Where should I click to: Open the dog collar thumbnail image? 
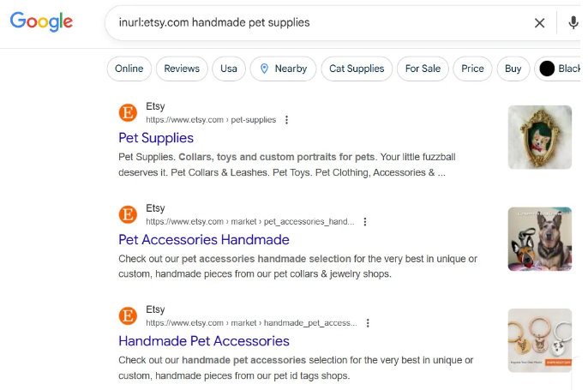point(539,239)
